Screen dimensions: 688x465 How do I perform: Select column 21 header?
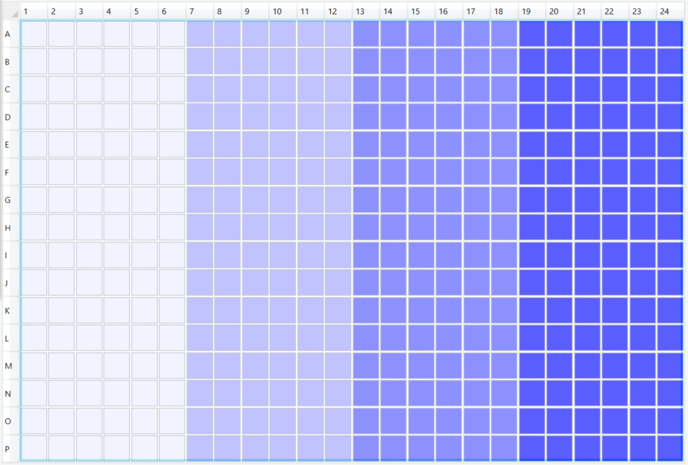[x=587, y=11]
